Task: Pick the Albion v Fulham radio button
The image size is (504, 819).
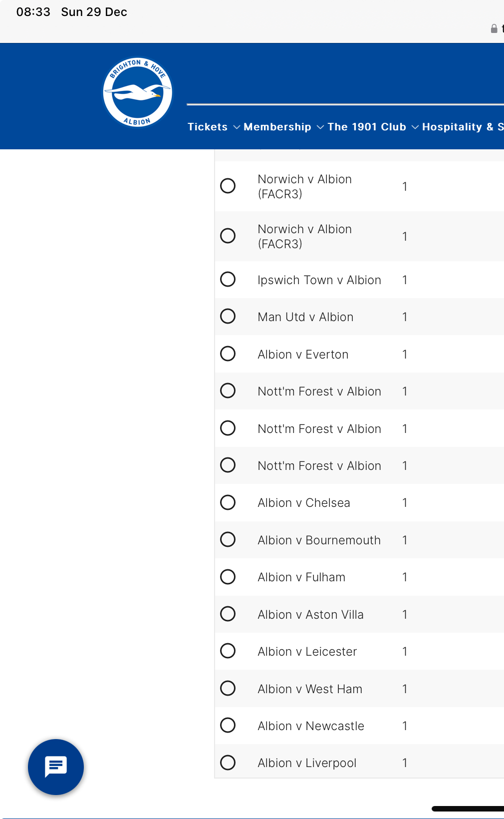Action: [228, 577]
